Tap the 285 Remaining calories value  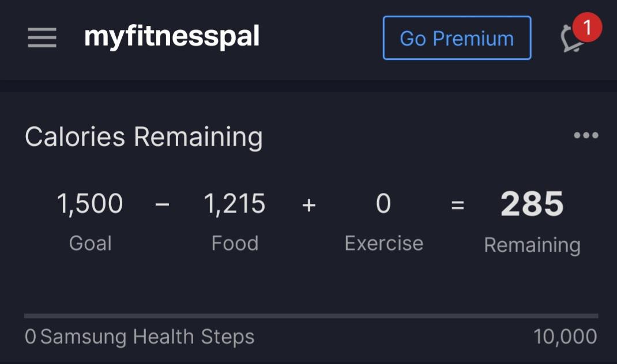click(532, 202)
